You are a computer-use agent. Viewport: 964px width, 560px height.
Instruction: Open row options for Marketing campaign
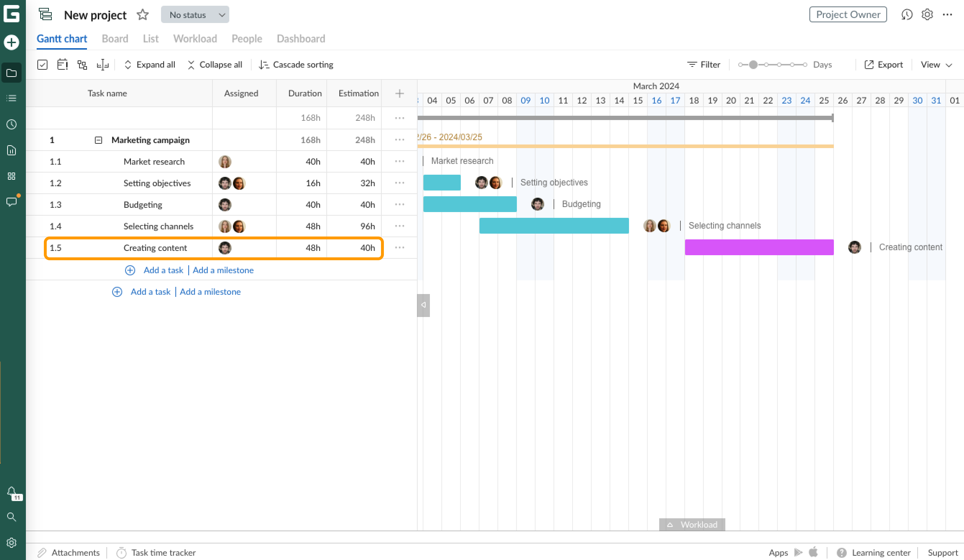click(x=399, y=139)
